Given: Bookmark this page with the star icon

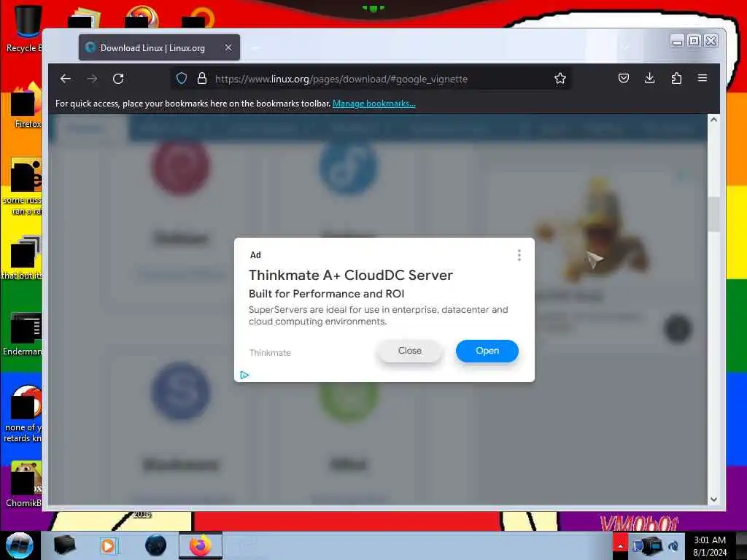Looking at the screenshot, I should pos(560,79).
